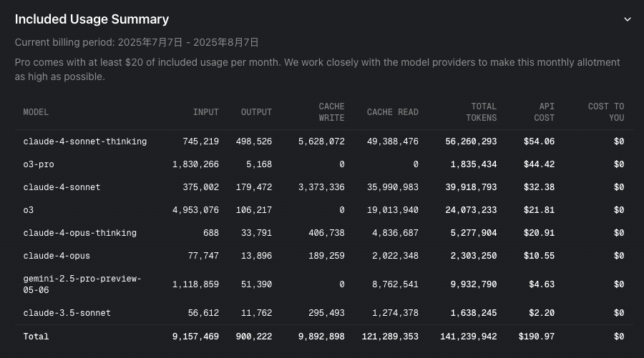Click the API COST column header
Screen dimensions: 644x358
point(545,112)
